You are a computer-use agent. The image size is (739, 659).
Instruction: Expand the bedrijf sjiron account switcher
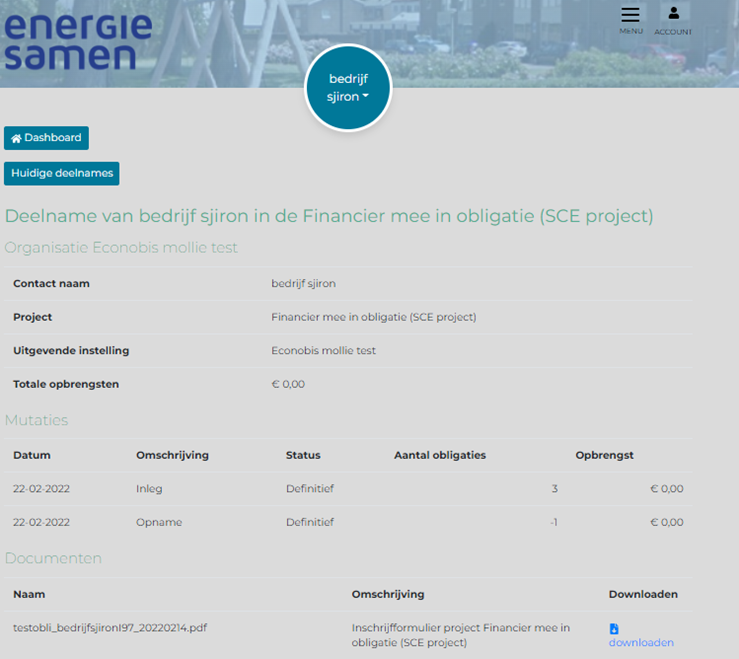point(348,88)
